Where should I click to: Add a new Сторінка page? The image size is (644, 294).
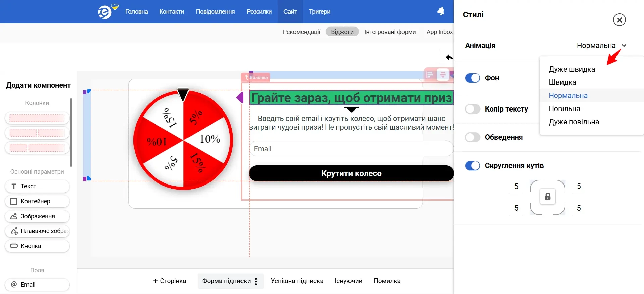tap(170, 281)
